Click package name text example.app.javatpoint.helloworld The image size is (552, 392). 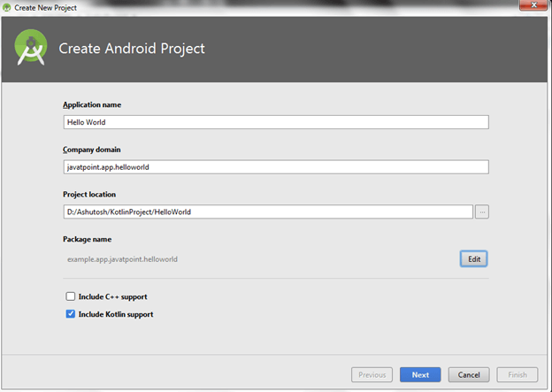pos(122,259)
